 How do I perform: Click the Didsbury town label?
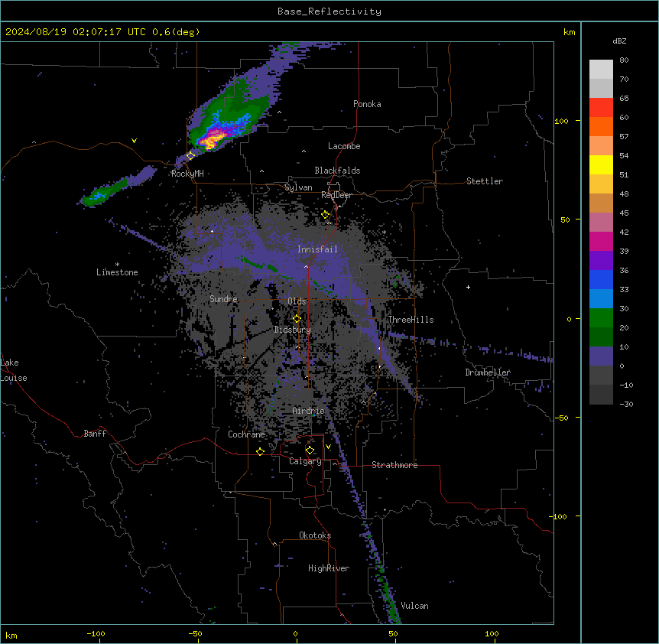293,330
